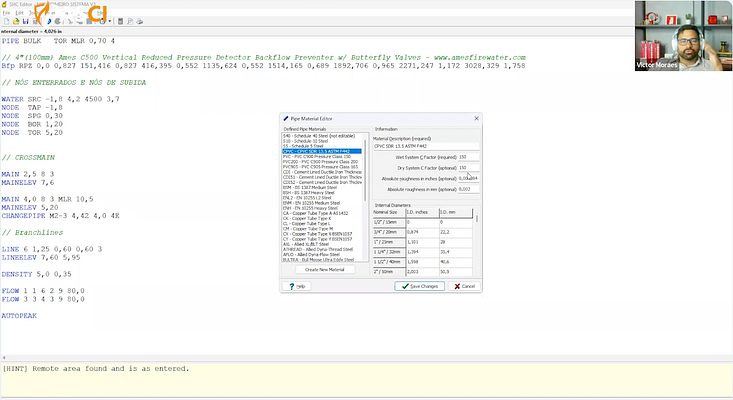This screenshot has height=400, width=733.
Task: Click the WATER SRC -1,8 editor line
Action: 60,99
